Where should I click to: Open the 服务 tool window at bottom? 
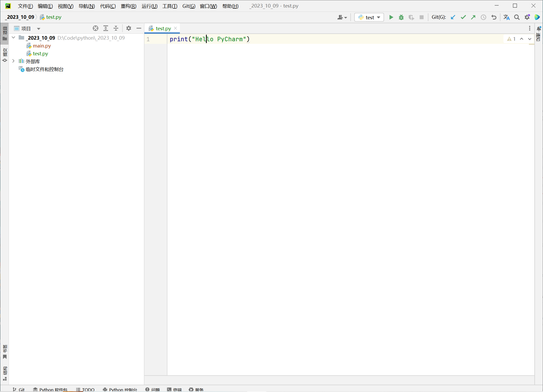pyautogui.click(x=196, y=389)
